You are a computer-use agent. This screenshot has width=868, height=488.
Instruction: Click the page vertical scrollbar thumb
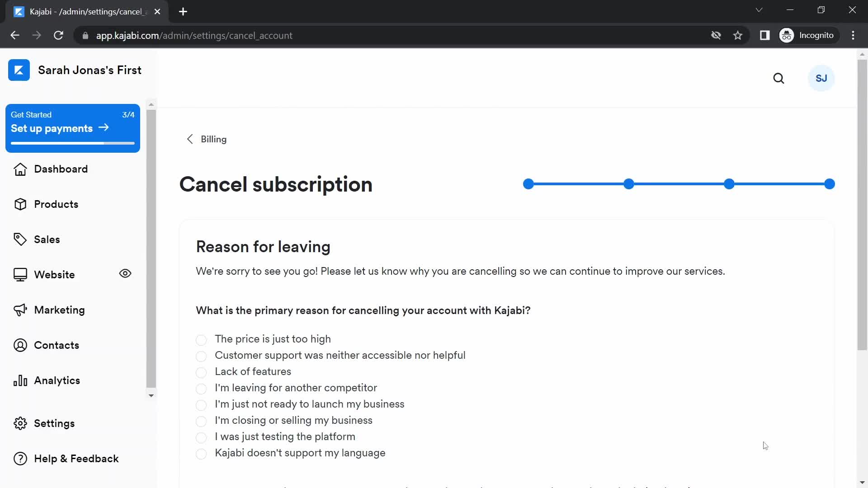(862, 204)
